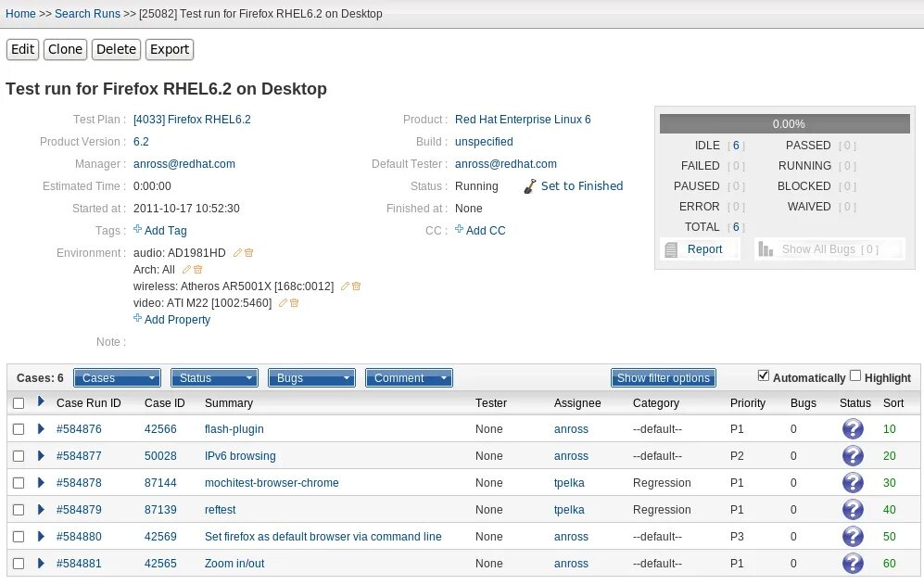Click the TOTAL count 6 link
This screenshot has width=924, height=585.
[736, 227]
